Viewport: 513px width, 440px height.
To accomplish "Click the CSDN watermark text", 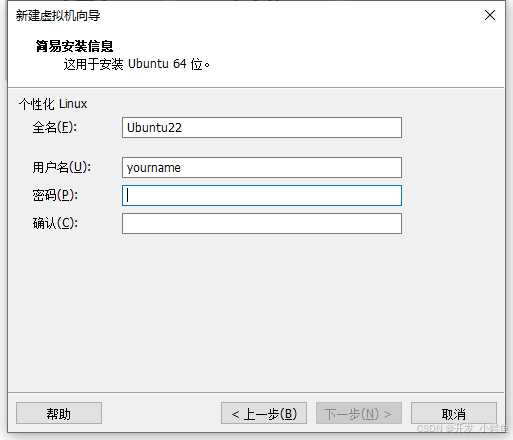I will (463, 428).
